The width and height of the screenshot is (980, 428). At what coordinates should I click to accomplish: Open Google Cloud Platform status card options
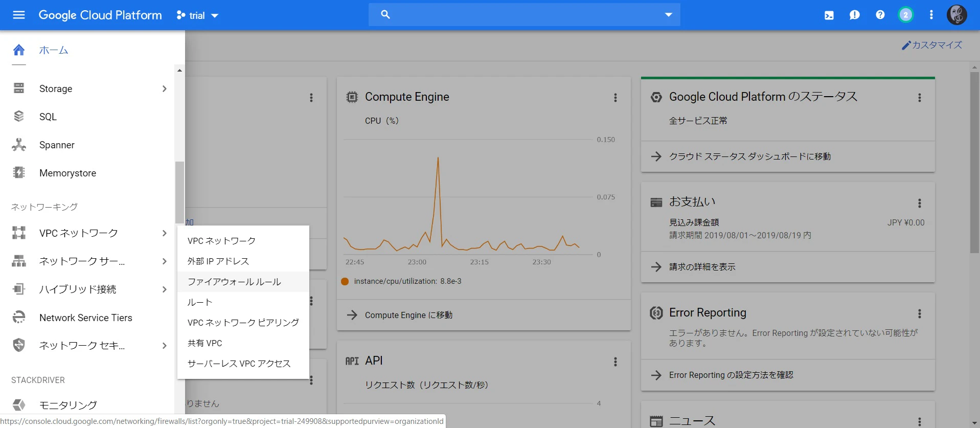[920, 97]
